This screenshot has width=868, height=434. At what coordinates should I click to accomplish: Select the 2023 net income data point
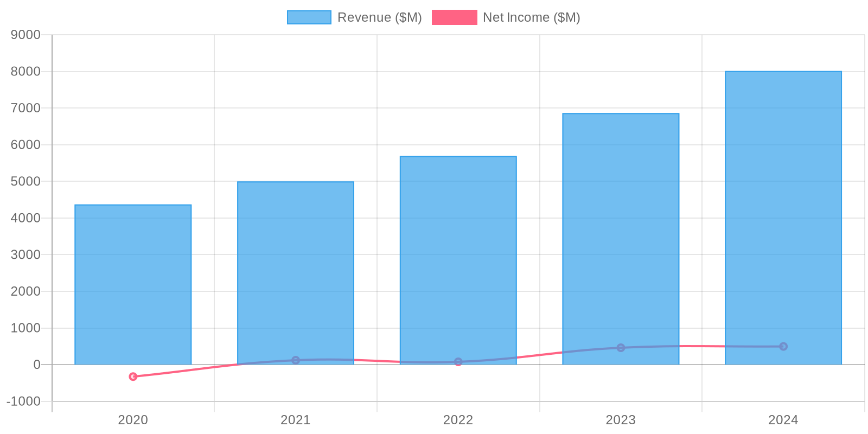[621, 348]
